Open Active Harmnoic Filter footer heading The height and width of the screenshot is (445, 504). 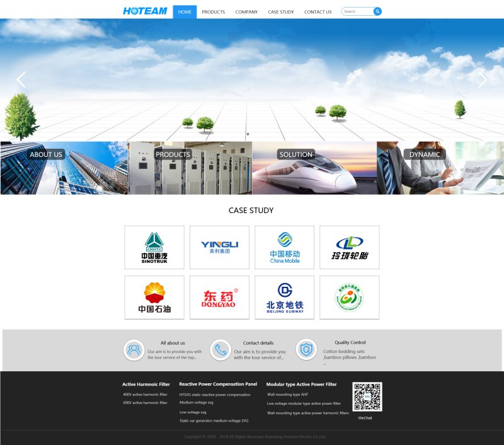point(146,384)
